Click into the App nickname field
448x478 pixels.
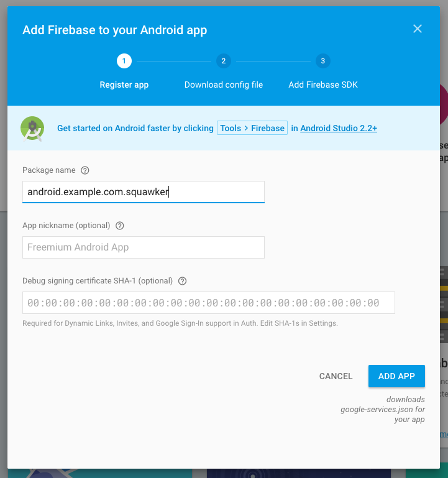144,247
